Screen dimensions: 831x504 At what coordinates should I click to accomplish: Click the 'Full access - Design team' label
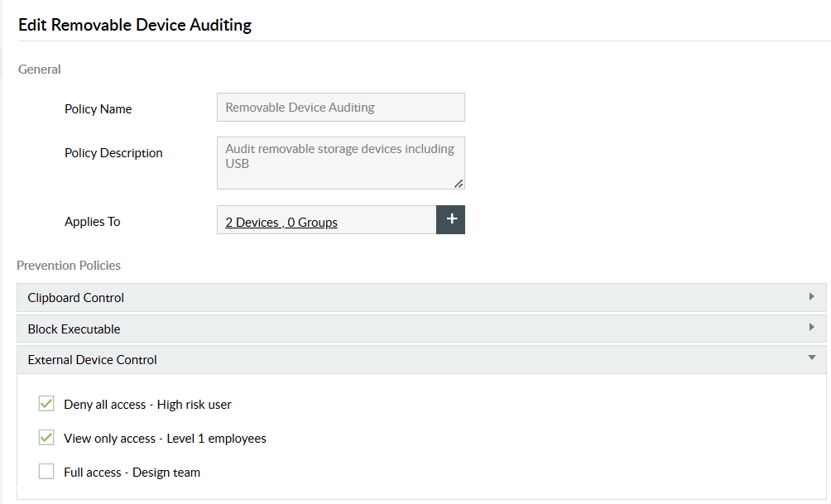pyautogui.click(x=132, y=473)
